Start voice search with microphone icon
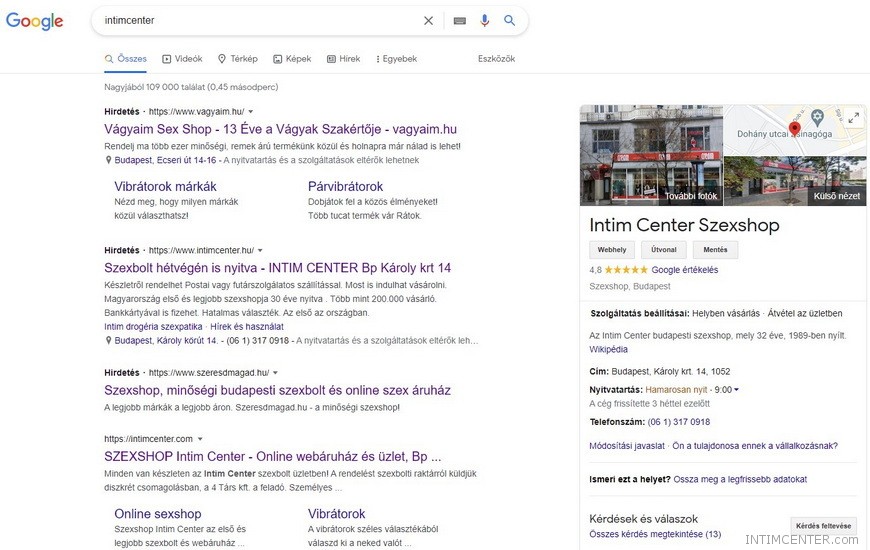The width and height of the screenshot is (870, 550). (x=485, y=21)
